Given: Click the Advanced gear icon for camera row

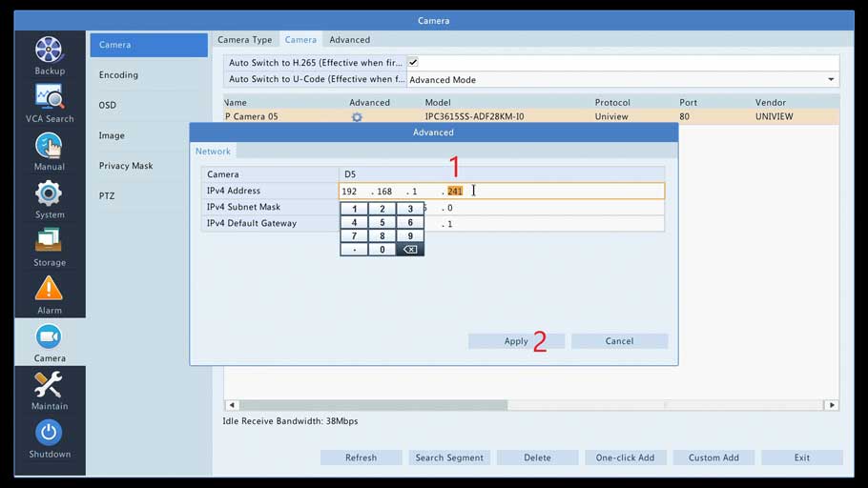Looking at the screenshot, I should point(357,117).
